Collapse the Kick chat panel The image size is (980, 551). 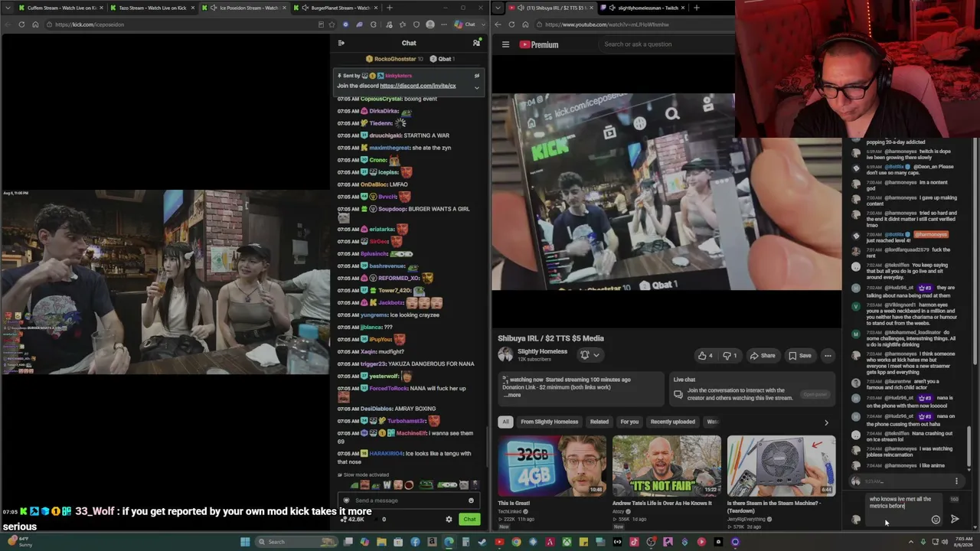point(342,43)
